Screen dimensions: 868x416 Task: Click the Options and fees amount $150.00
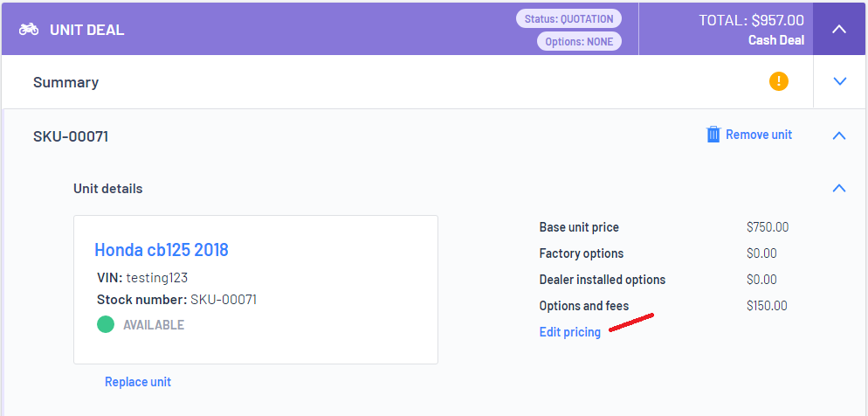pos(767,306)
